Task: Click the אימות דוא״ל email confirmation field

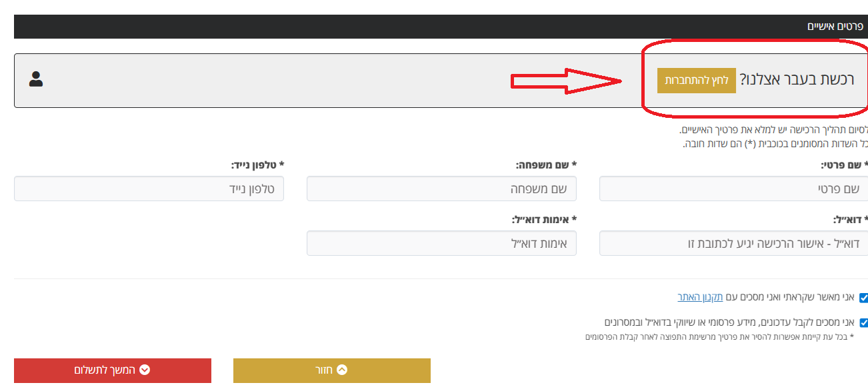Action: [x=441, y=243]
